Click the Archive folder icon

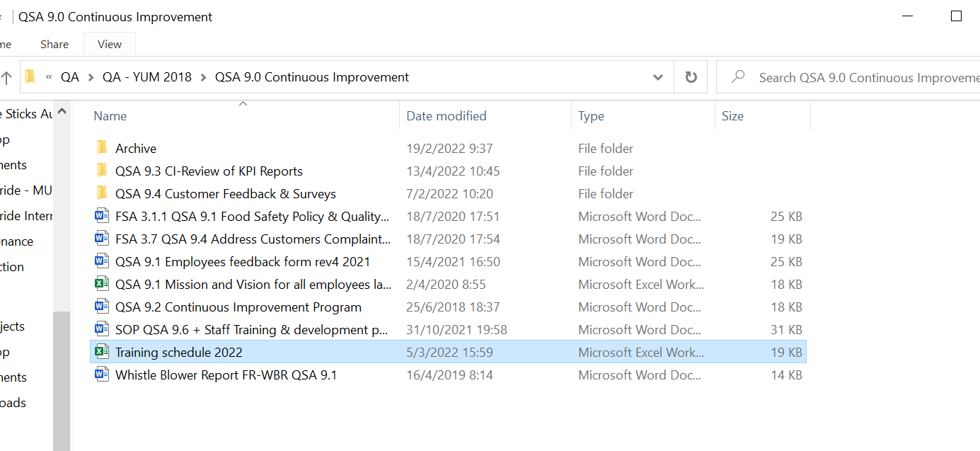tap(102, 148)
